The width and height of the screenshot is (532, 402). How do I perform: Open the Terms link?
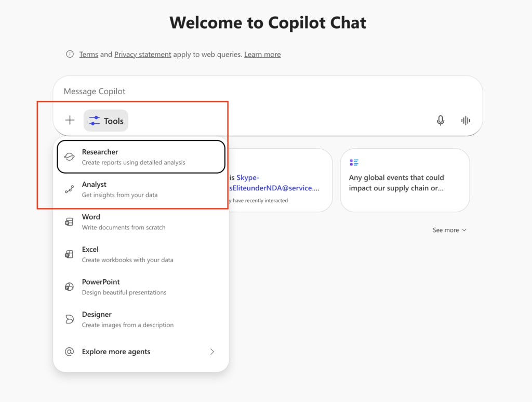88,54
